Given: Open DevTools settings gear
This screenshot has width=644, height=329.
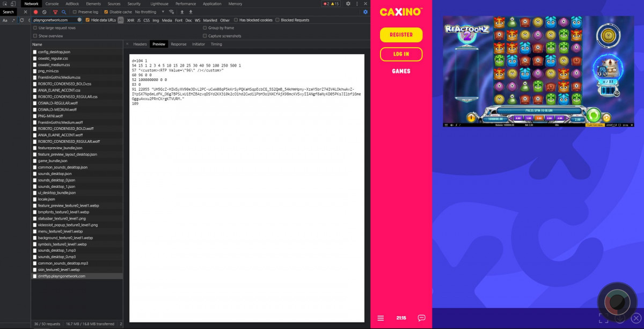Looking at the screenshot, I should [348, 4].
